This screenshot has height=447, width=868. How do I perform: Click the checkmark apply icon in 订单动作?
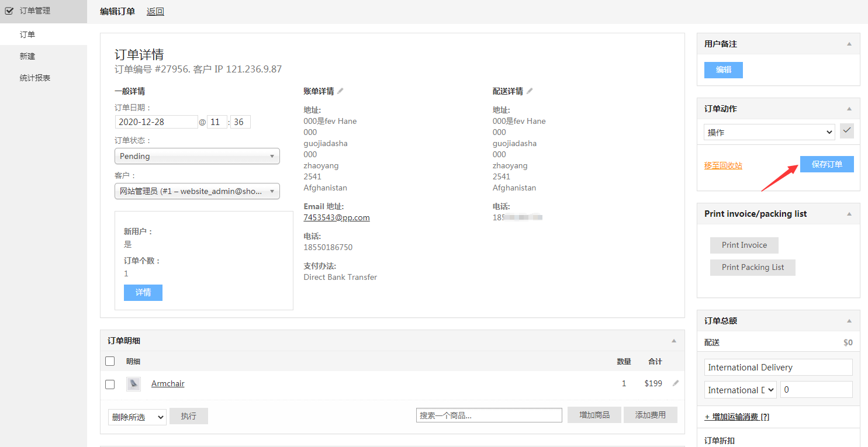[x=846, y=131]
